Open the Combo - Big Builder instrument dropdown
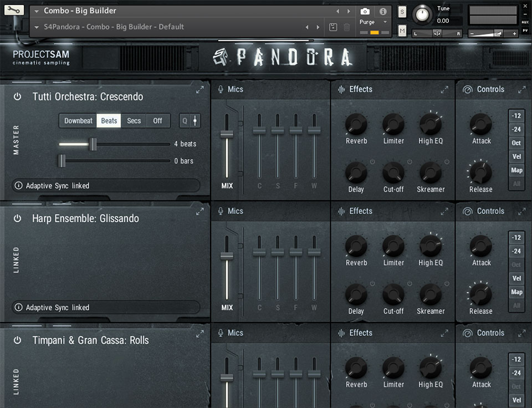Screen dimensions: 532x408 coord(37,11)
